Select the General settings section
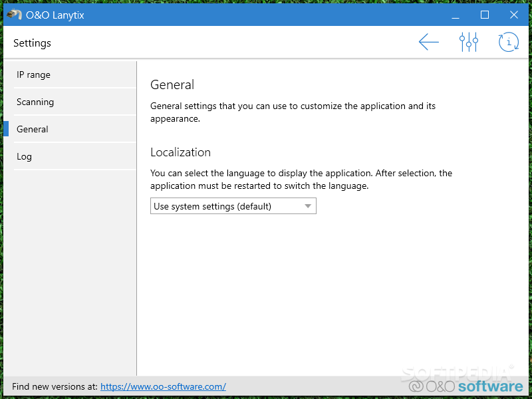The height and width of the screenshot is (399, 532). pos(74,129)
